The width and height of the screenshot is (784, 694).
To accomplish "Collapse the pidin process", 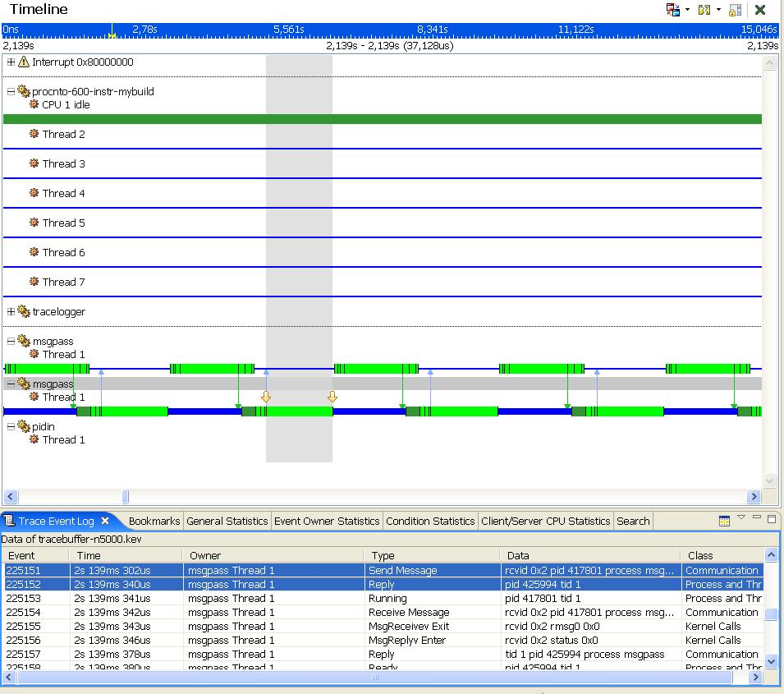I will click(x=11, y=427).
